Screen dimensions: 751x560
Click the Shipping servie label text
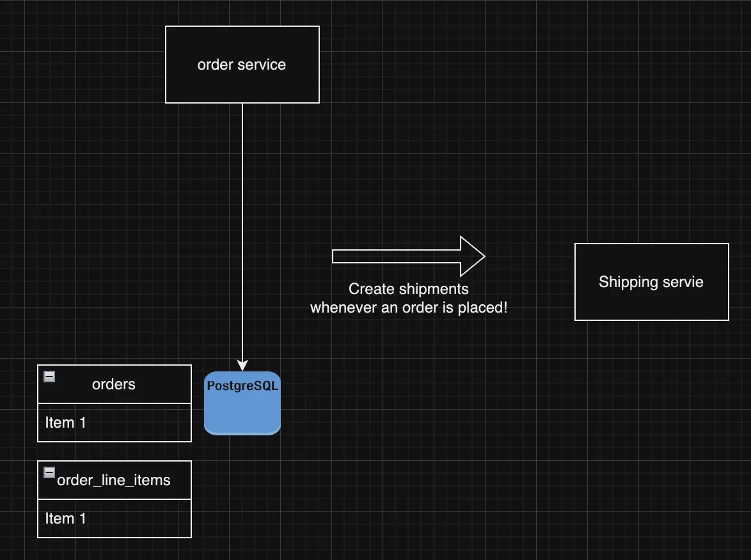coord(651,282)
